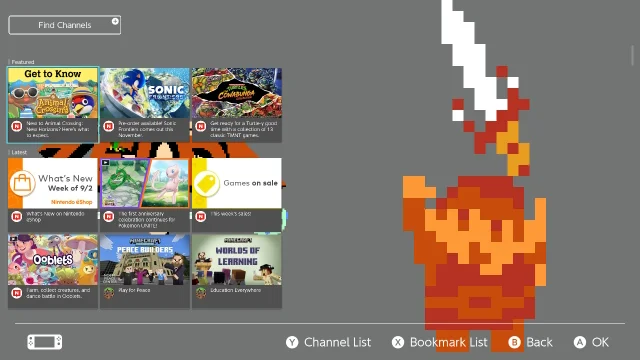This screenshot has width=640, height=360.
Task: Click the Nintendo channel icon under Sonic article
Action: [109, 126]
